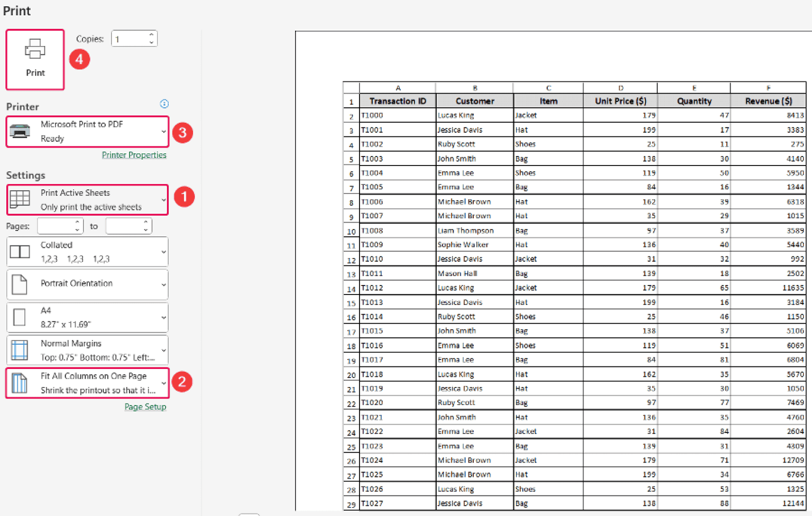Open the scaling options dropdown
Image resolution: width=812 pixels, height=516 pixels.
163,382
